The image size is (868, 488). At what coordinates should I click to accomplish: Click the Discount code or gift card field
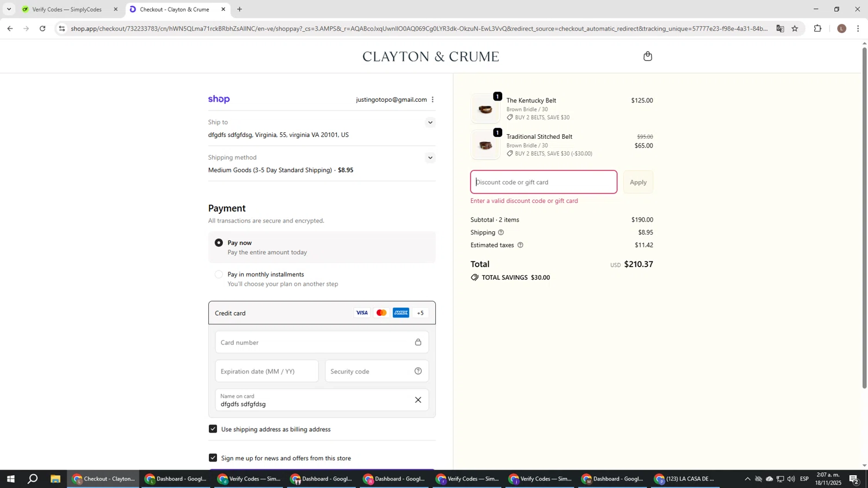543,182
